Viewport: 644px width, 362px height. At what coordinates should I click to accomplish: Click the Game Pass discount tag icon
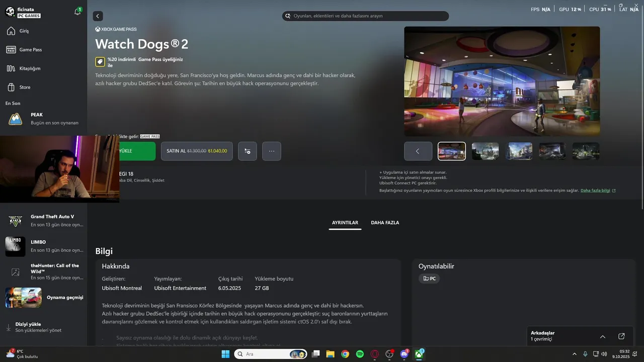tap(100, 62)
